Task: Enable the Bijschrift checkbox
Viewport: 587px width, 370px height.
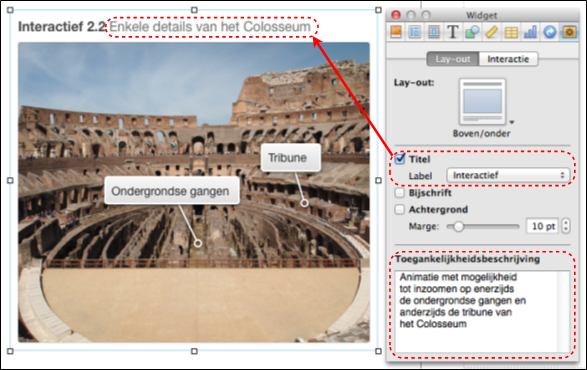Action: point(400,193)
